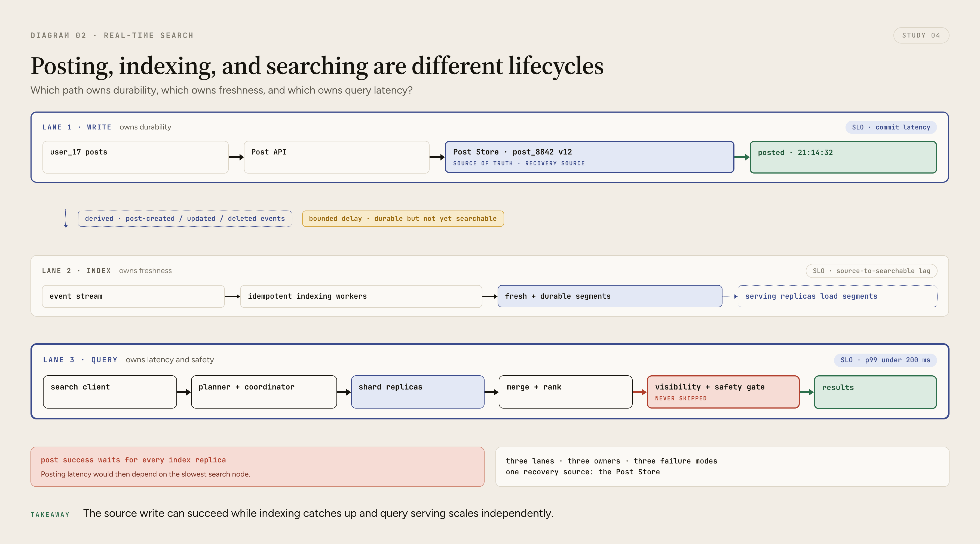Select the Post Store post_8842 v12 box

coord(589,157)
